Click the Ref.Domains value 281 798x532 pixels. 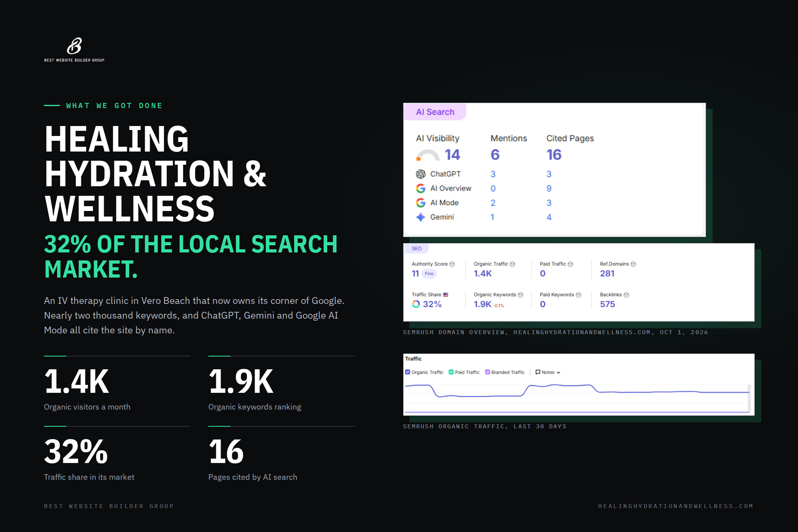[607, 274]
